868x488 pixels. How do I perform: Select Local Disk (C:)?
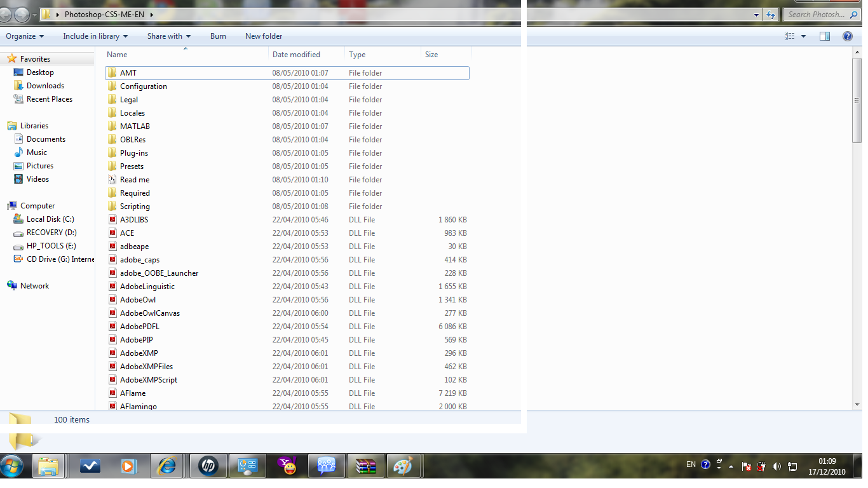[x=50, y=219]
